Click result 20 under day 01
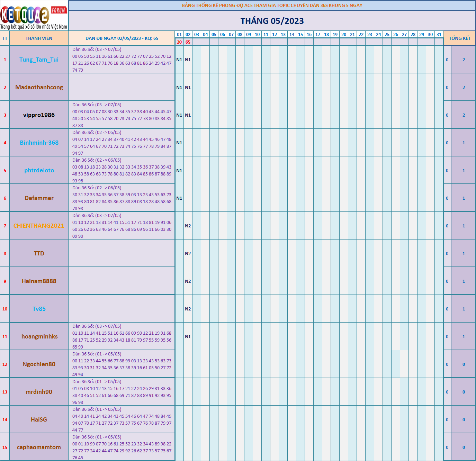This screenshot has height=461, width=476. [x=179, y=42]
